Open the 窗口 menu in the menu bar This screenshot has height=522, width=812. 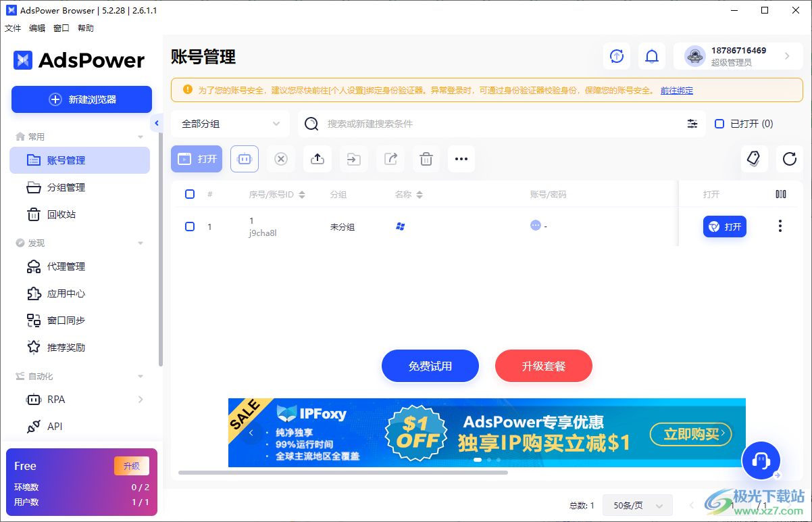tap(61, 28)
